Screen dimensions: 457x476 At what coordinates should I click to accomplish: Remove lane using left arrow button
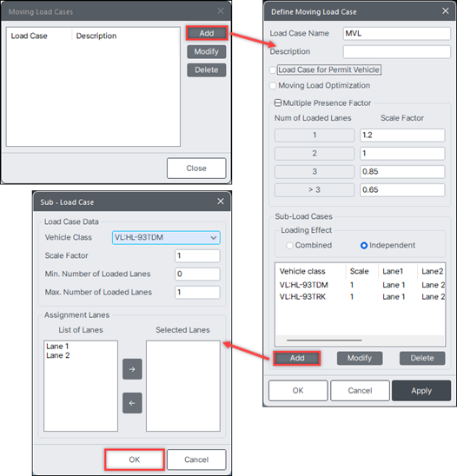[x=132, y=403]
